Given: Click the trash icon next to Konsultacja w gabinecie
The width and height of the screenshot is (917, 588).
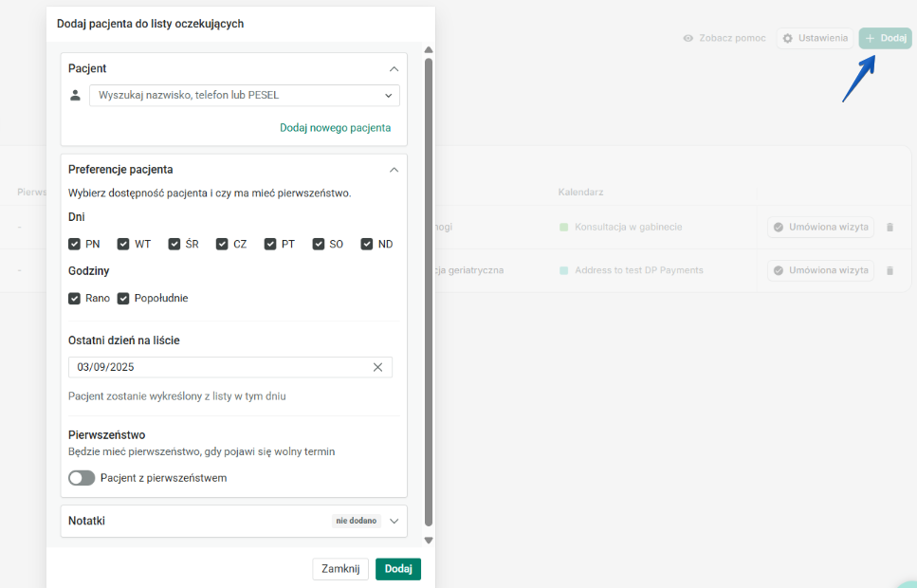Looking at the screenshot, I should pyautogui.click(x=889, y=227).
